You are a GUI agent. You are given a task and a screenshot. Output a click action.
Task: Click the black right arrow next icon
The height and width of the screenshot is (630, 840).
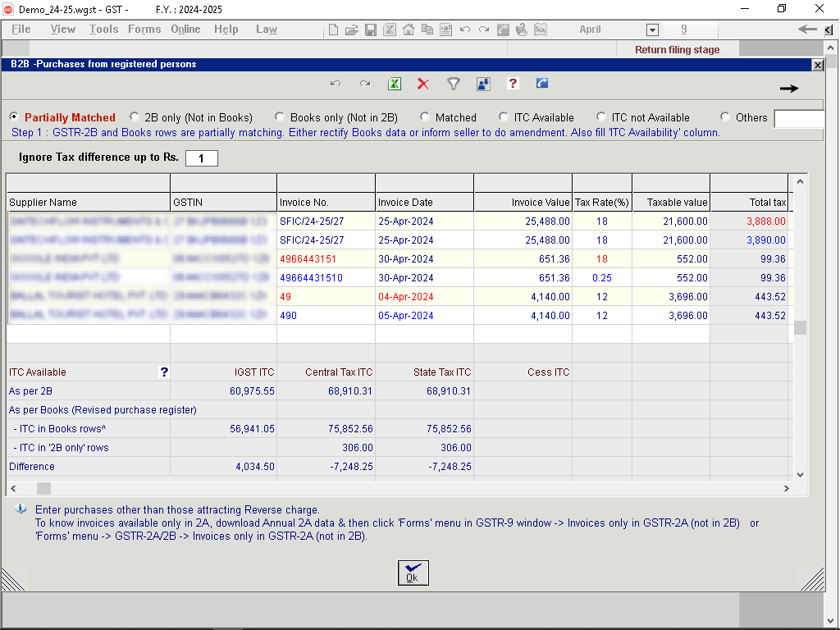point(788,89)
